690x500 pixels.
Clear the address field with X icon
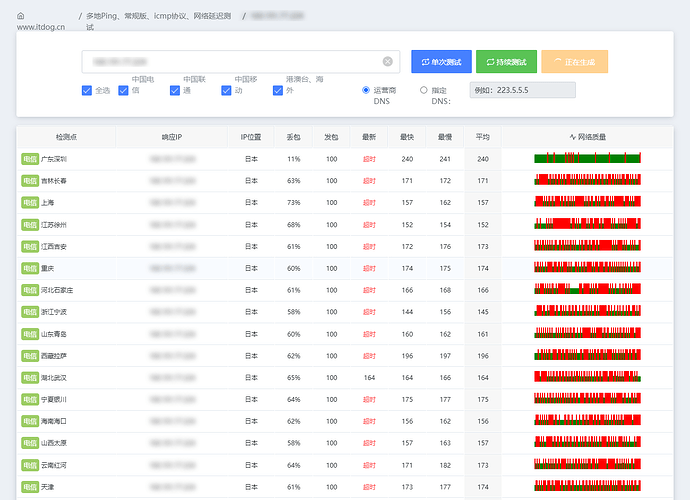388,62
